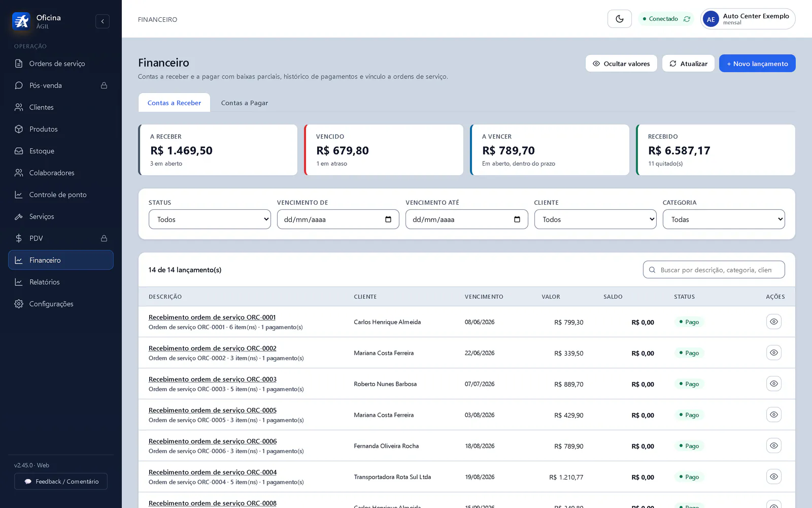The height and width of the screenshot is (508, 812).
Task: Open Pós-venda in the sidebar
Action: pyautogui.click(x=61, y=85)
